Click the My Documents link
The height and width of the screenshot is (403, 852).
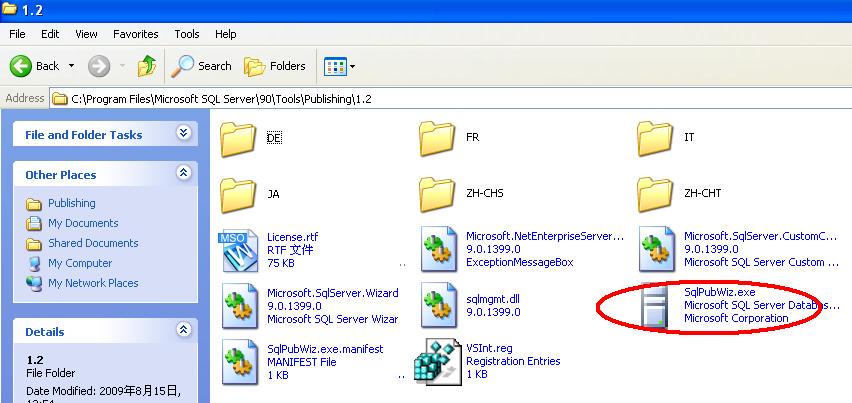coord(83,223)
